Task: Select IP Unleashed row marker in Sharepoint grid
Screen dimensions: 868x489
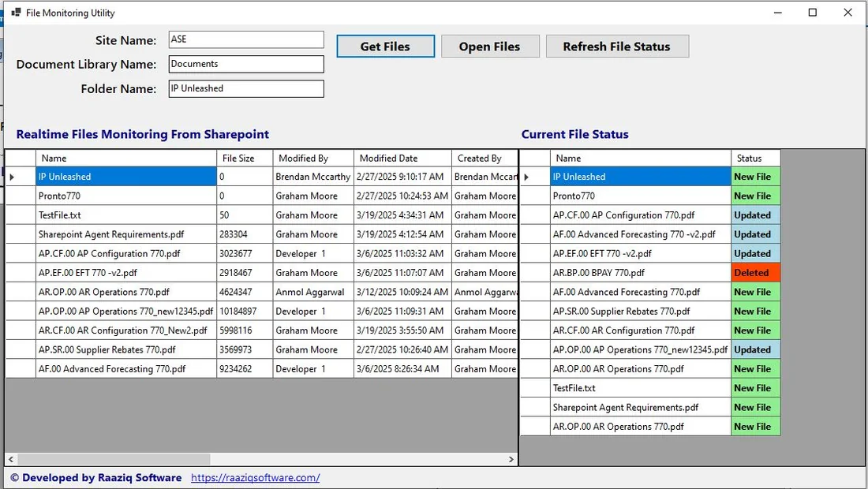Action: 21,177
